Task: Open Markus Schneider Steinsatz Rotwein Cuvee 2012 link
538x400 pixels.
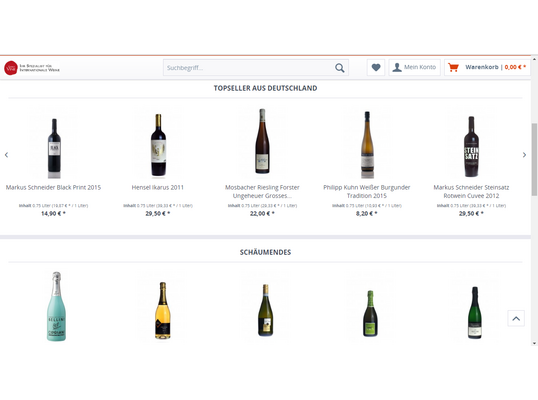Action: [471, 191]
